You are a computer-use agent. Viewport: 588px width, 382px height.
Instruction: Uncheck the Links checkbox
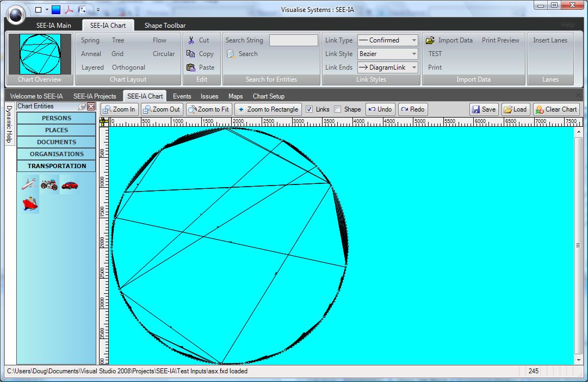click(x=309, y=109)
